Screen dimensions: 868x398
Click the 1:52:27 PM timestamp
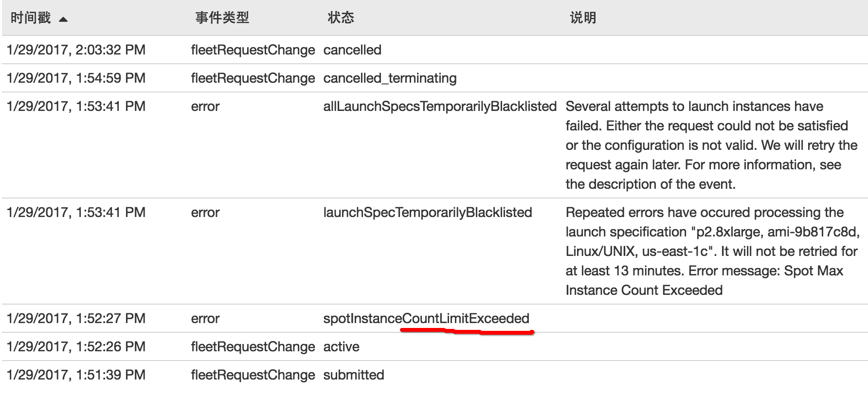pos(76,319)
